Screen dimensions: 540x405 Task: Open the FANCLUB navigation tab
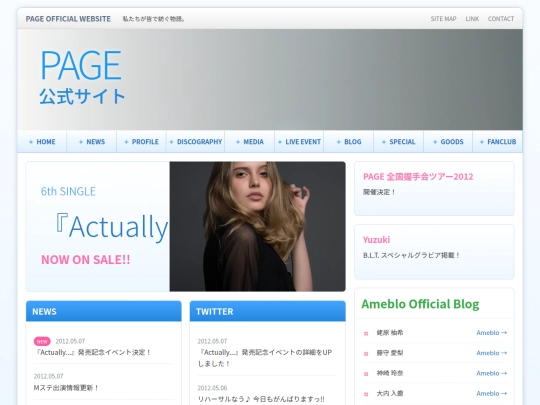[x=498, y=142]
